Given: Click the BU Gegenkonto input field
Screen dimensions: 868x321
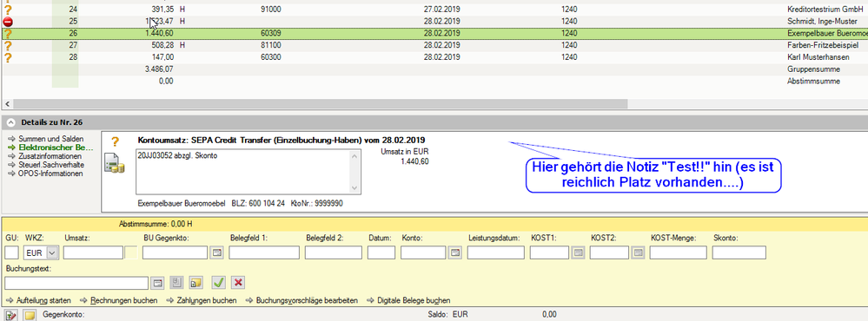Looking at the screenshot, I should (175, 252).
